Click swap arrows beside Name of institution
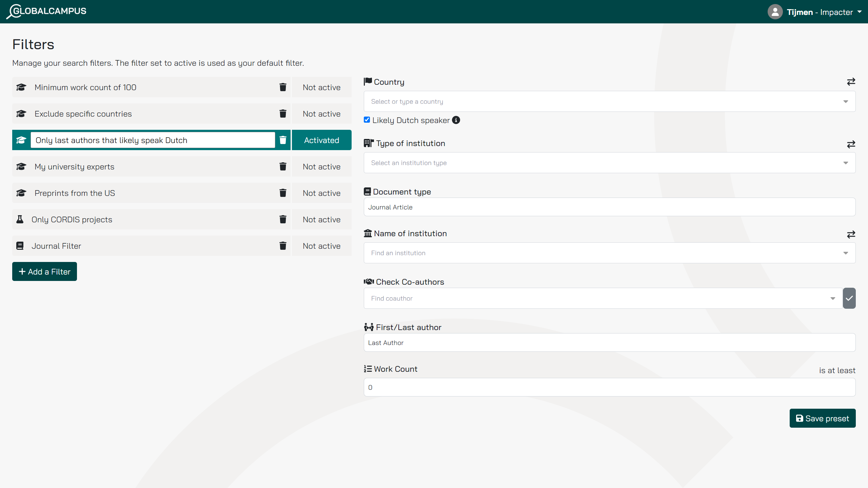 point(851,235)
